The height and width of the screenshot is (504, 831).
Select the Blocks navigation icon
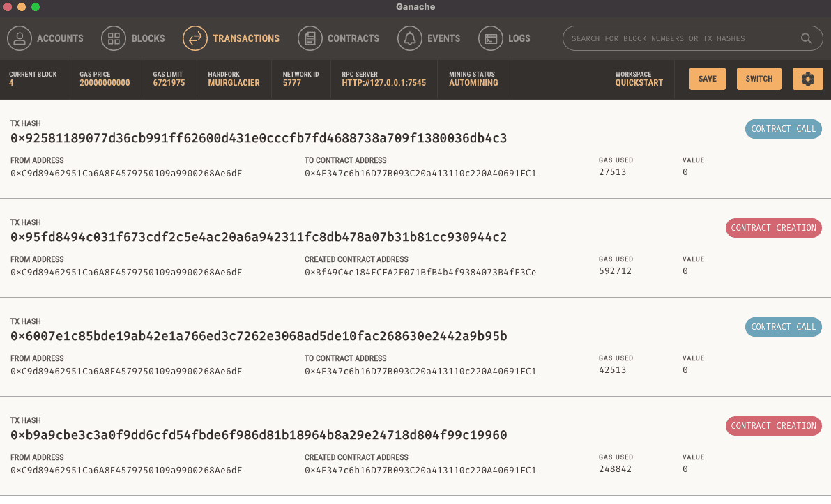tap(114, 38)
